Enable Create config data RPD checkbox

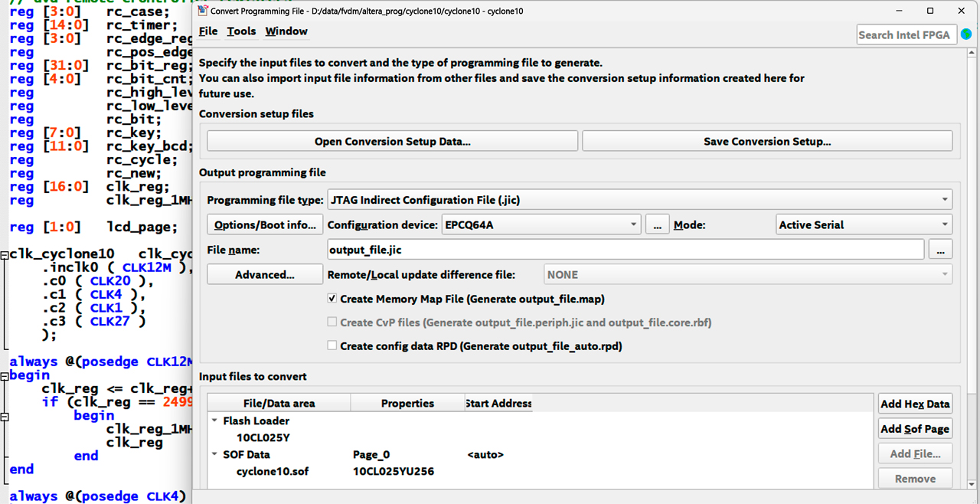pos(332,345)
